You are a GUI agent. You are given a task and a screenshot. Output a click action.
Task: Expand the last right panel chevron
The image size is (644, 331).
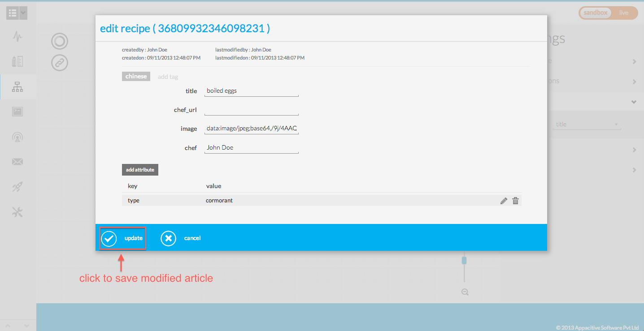(634, 170)
